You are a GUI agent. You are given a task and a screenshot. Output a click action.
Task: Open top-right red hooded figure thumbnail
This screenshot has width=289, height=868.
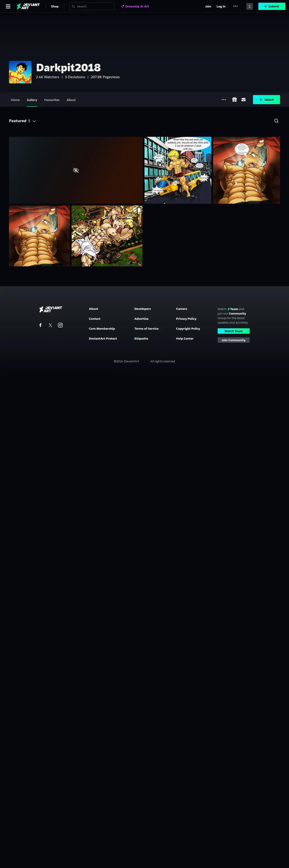[247, 170]
